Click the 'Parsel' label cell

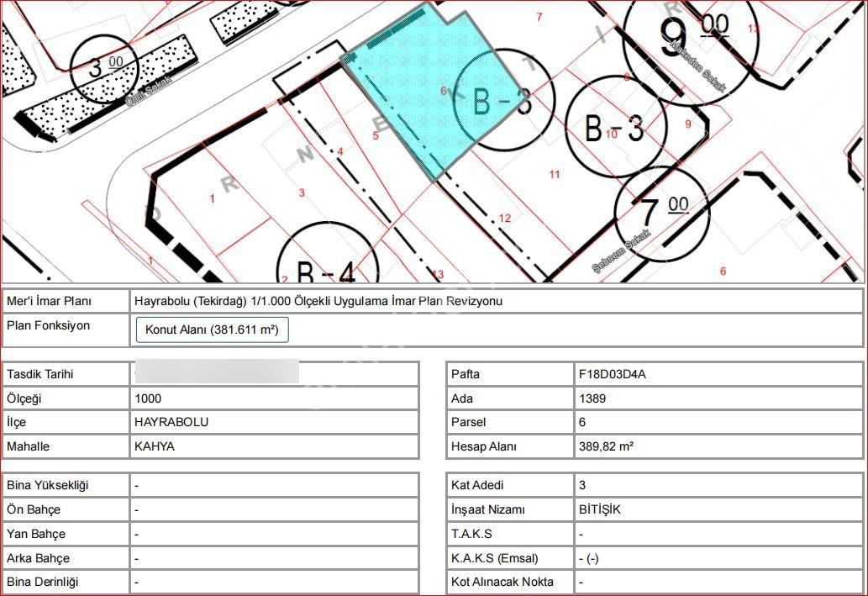pos(510,422)
